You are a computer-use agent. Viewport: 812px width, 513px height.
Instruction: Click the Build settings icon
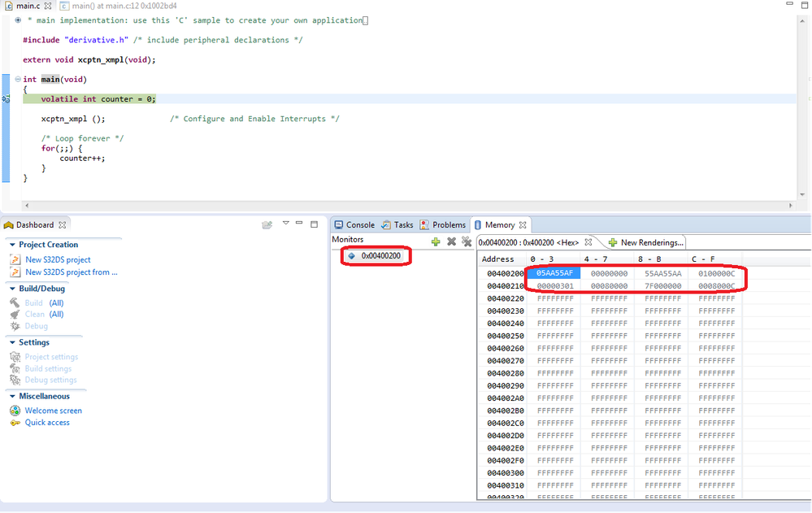pos(15,368)
